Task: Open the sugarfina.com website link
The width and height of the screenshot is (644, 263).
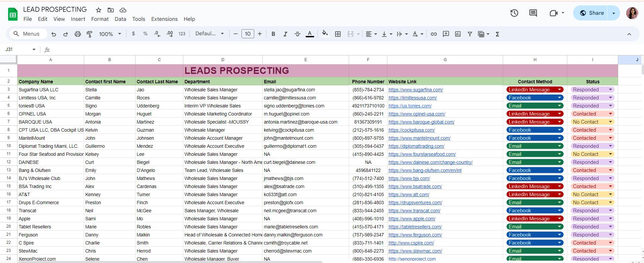Action: (x=416, y=90)
